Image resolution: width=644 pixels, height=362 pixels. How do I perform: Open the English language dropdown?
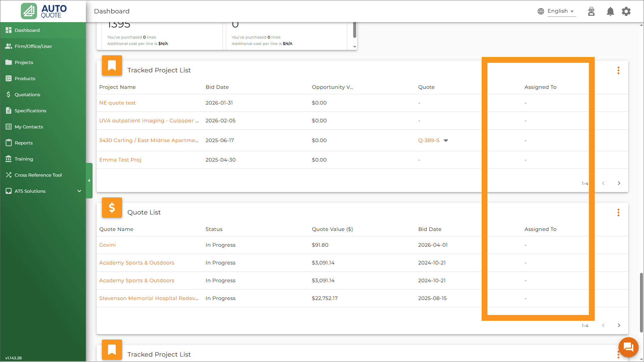click(557, 11)
